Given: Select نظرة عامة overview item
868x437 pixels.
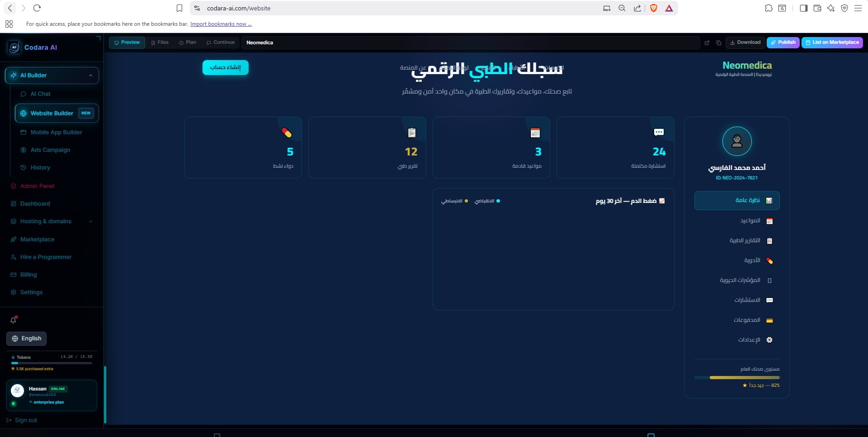Looking at the screenshot, I should coord(737,201).
